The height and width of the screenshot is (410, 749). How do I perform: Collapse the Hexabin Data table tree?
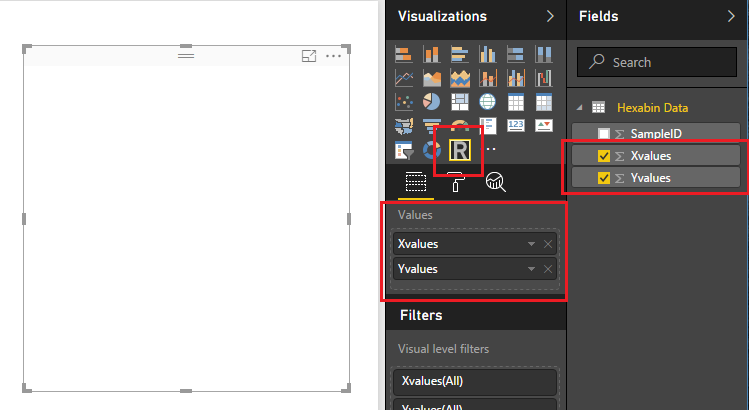(x=579, y=108)
